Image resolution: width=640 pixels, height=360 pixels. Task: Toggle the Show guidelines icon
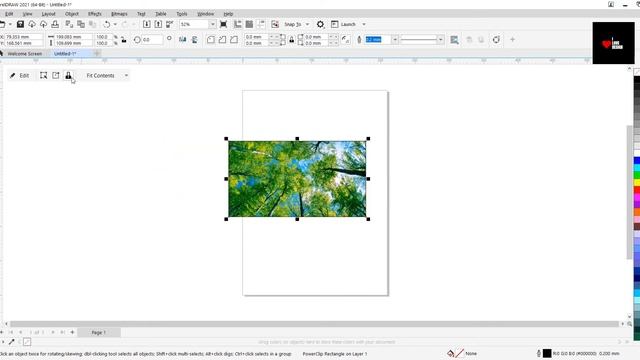(x=260, y=24)
